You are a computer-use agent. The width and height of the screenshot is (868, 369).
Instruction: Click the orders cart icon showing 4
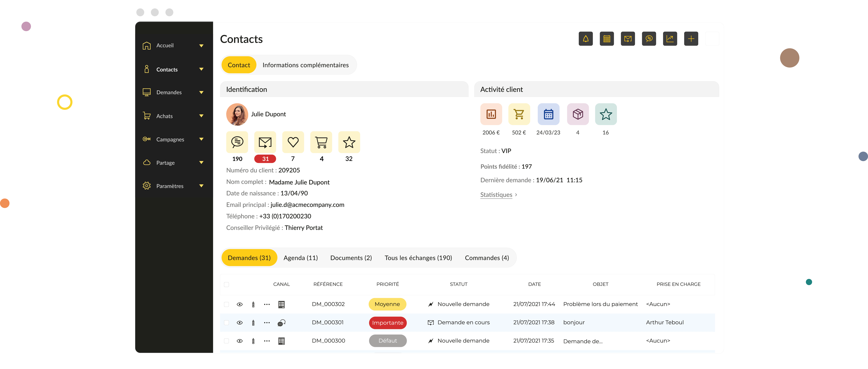pyautogui.click(x=321, y=142)
